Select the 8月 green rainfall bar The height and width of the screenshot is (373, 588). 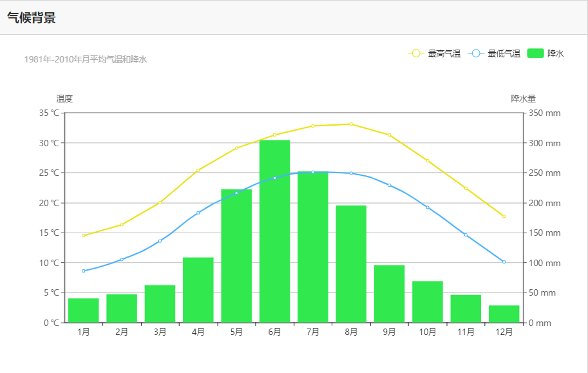pos(351,264)
